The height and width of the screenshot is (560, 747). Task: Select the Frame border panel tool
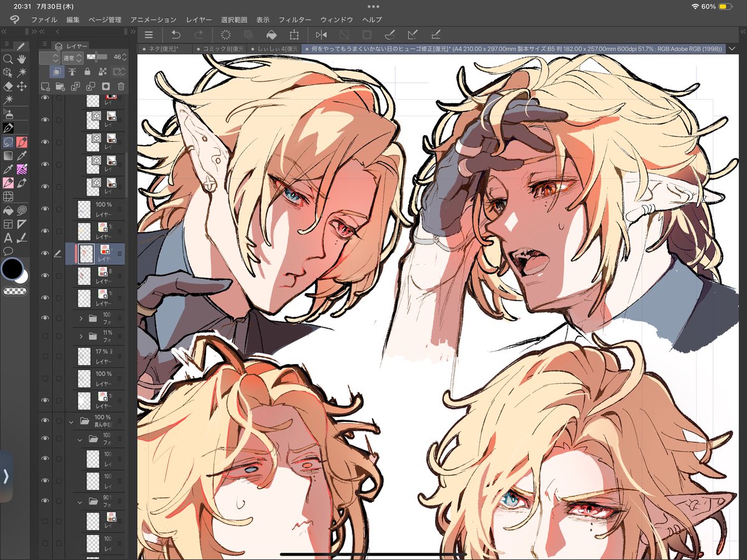pos(8,224)
